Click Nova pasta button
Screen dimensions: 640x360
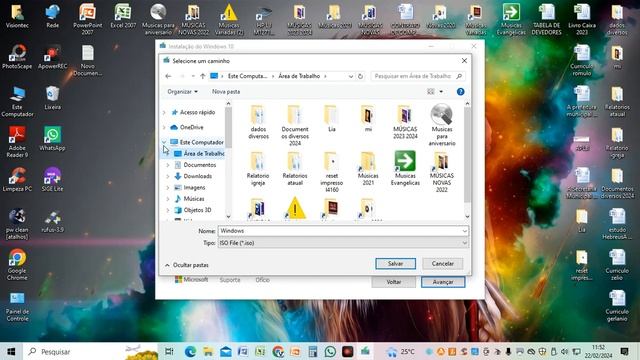pos(226,92)
